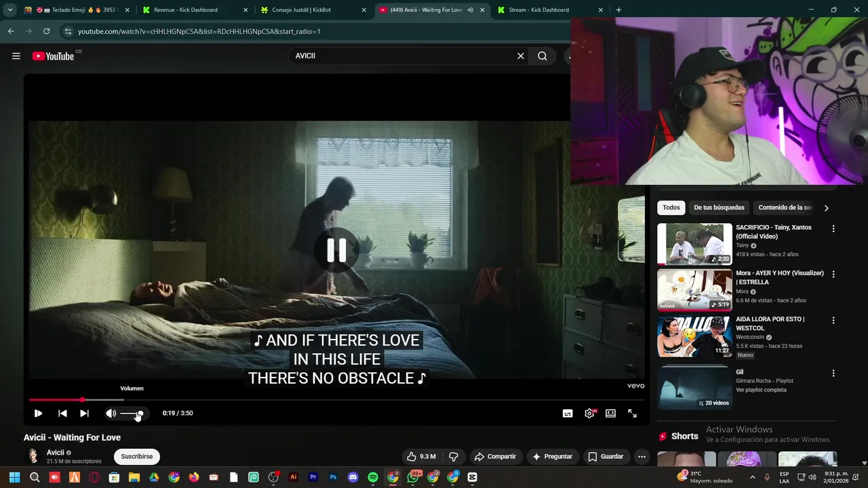This screenshot has width=868, height=488.
Task: Select the Todos filter chip
Action: 671,207
